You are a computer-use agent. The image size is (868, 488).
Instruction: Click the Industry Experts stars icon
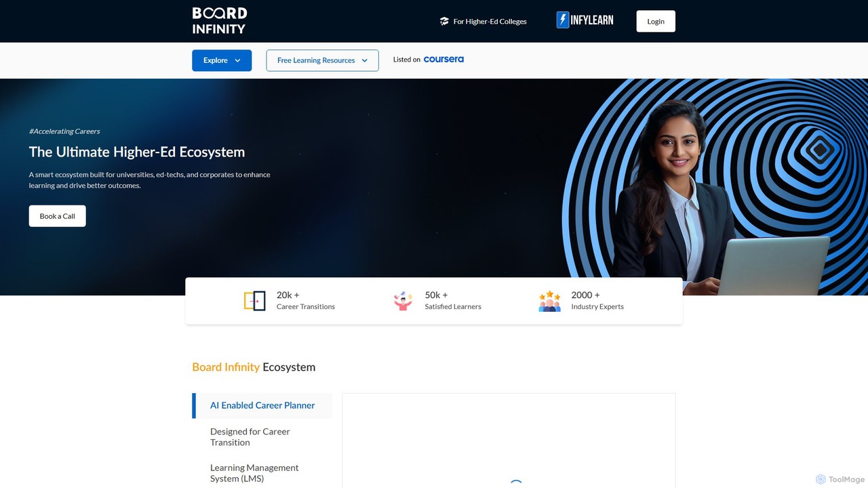point(549,300)
